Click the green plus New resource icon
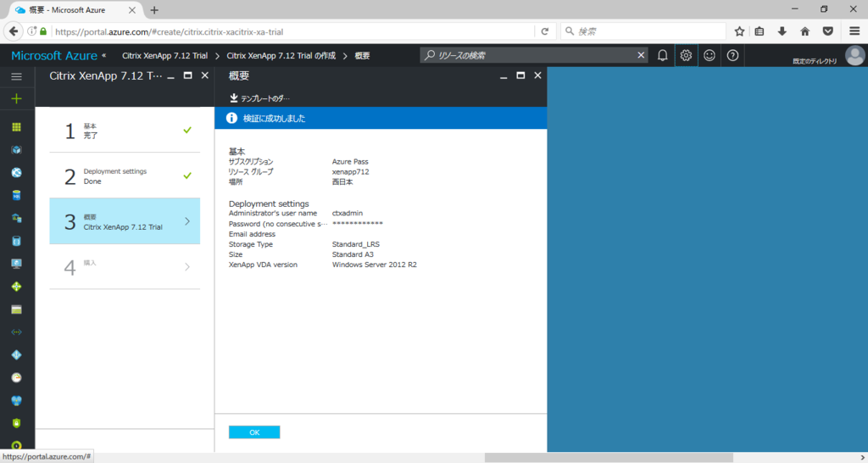This screenshot has height=463, width=868. point(17,98)
